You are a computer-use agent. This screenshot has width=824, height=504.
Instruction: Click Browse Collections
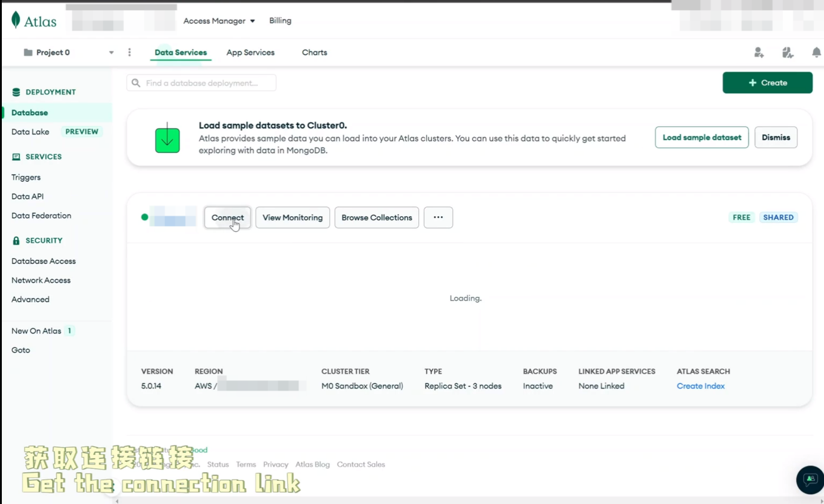377,217
